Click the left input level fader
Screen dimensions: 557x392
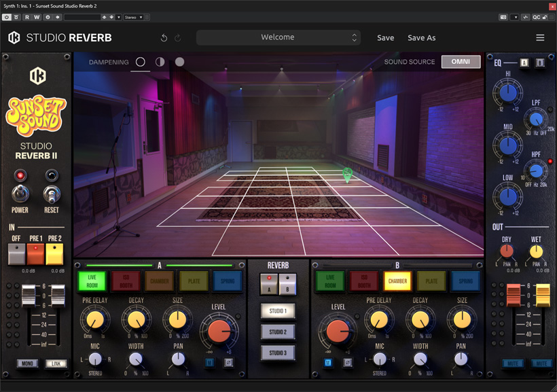click(29, 296)
